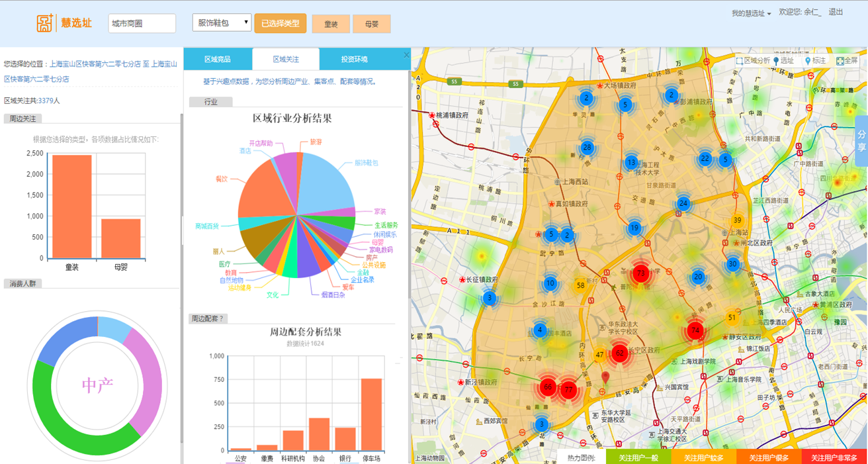
Task: Switch to the 投资环境 tab
Action: tap(354, 59)
